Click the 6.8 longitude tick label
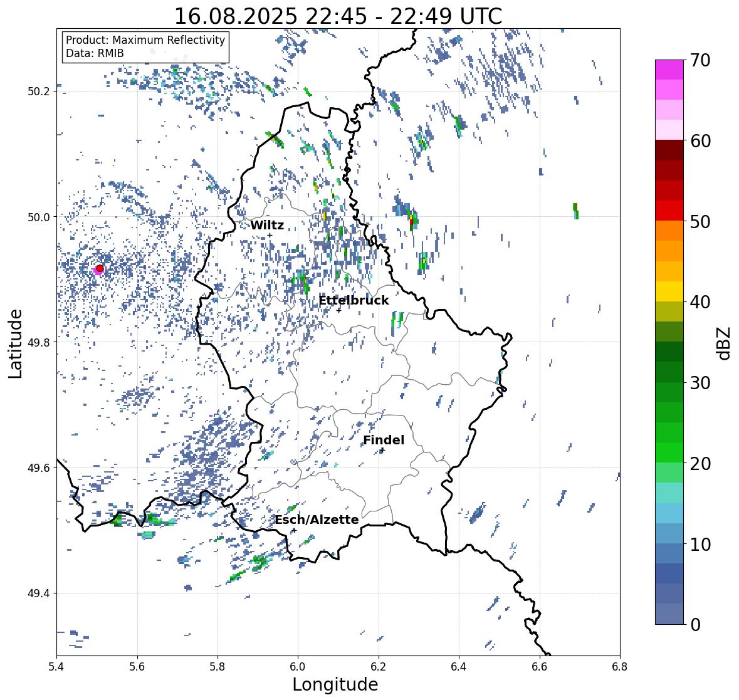Viewport: 739px width, 700px height. click(x=620, y=667)
